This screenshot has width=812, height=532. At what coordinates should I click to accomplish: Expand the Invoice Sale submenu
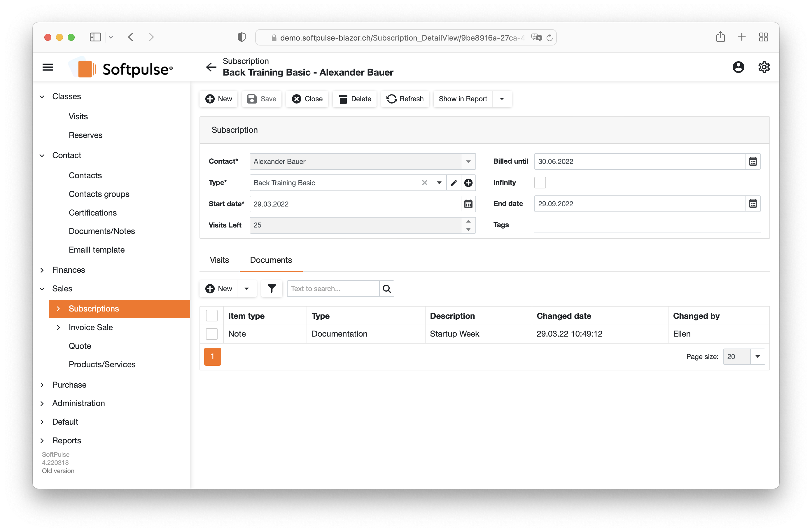coord(58,327)
